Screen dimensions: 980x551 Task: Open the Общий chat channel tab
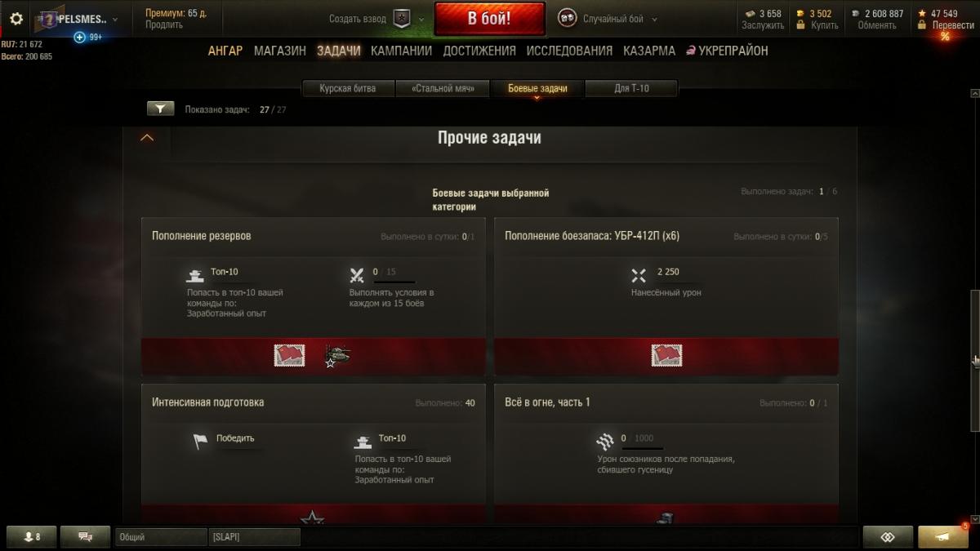(161, 537)
